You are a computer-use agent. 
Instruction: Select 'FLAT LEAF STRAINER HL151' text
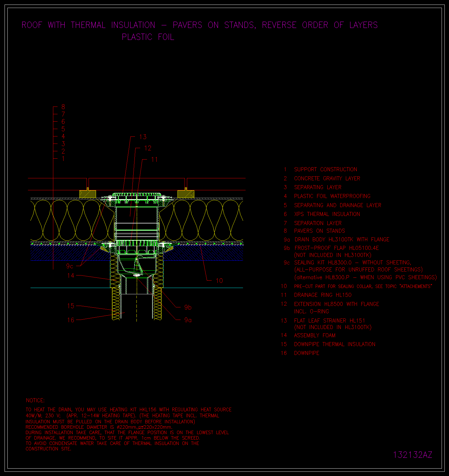point(329,321)
